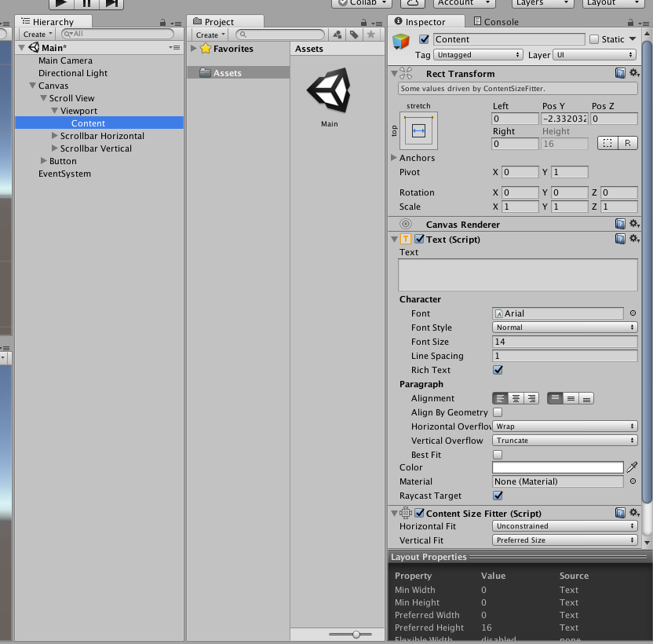Toggle Content Size Fitter enabled checkbox
Viewport: 653px width, 644px height.
click(x=419, y=513)
